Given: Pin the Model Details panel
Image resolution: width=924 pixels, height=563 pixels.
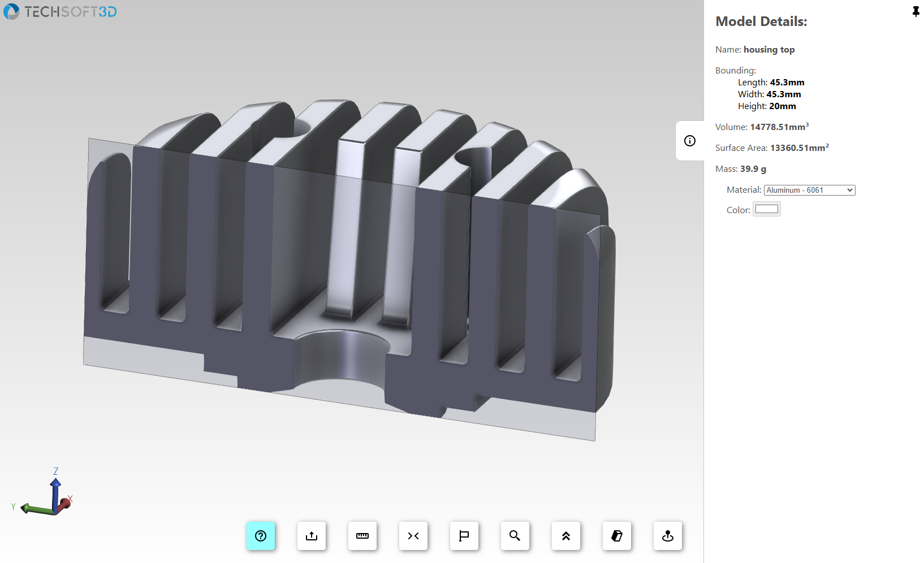Looking at the screenshot, I should coord(916,12).
